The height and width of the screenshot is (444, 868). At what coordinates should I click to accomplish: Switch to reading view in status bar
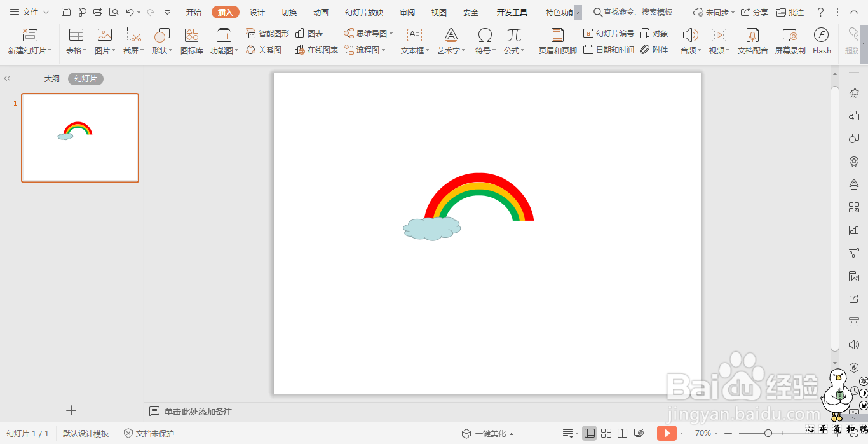(623, 433)
